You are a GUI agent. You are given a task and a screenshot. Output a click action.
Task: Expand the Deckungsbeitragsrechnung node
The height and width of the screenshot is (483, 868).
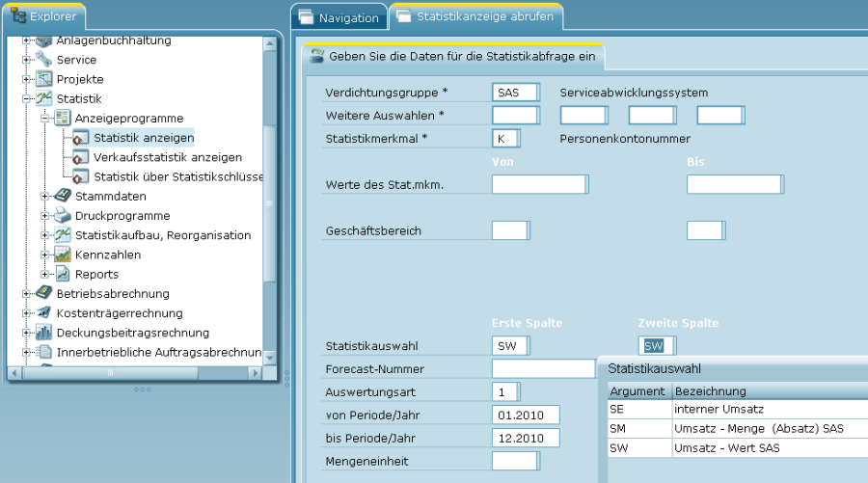point(26,333)
